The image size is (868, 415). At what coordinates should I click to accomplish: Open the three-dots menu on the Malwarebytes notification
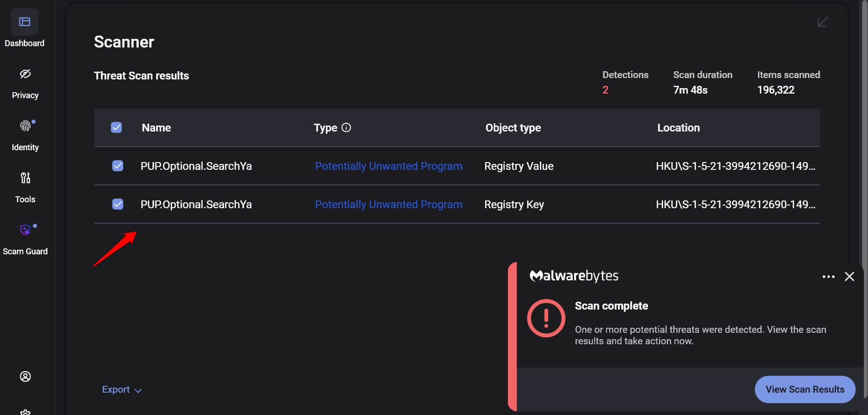828,277
